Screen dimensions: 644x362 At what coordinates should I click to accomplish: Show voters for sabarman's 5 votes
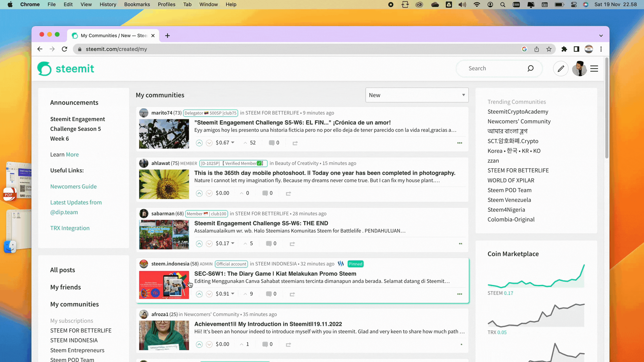(248, 244)
